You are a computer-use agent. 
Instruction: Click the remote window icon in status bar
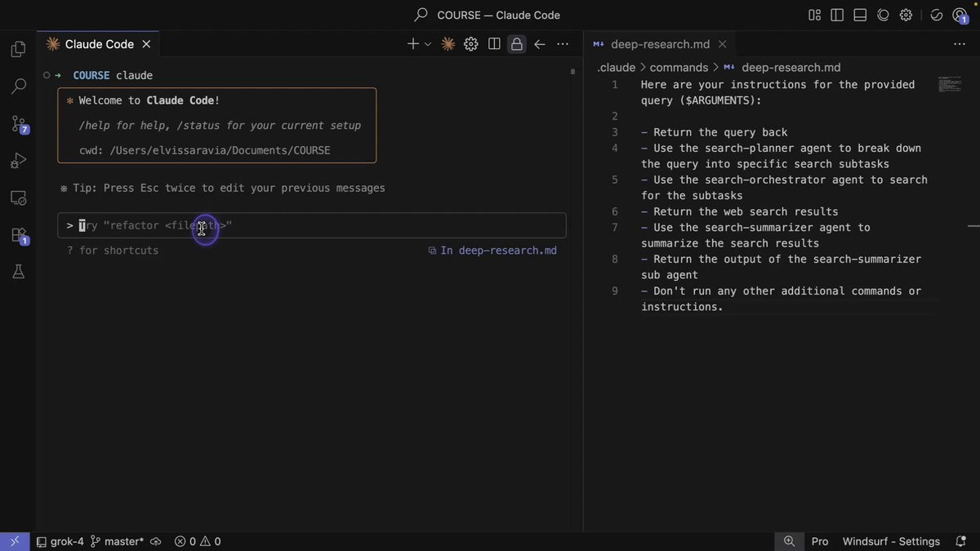tap(15, 541)
